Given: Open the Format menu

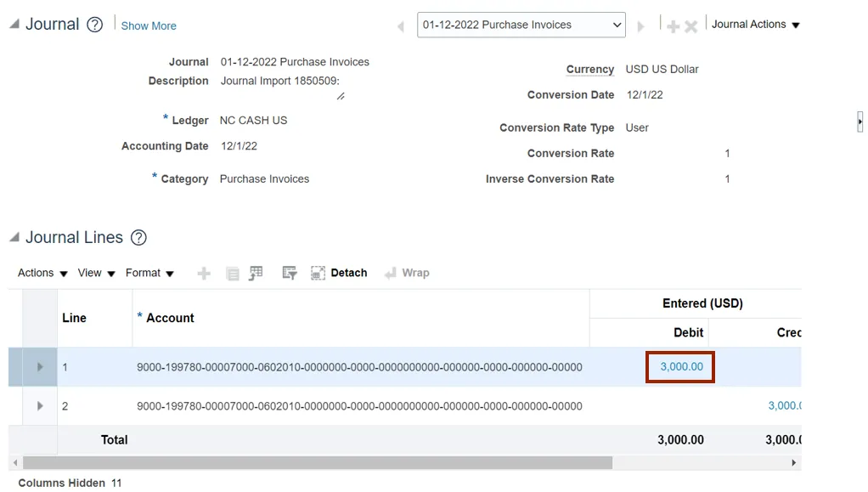Looking at the screenshot, I should 149,274.
